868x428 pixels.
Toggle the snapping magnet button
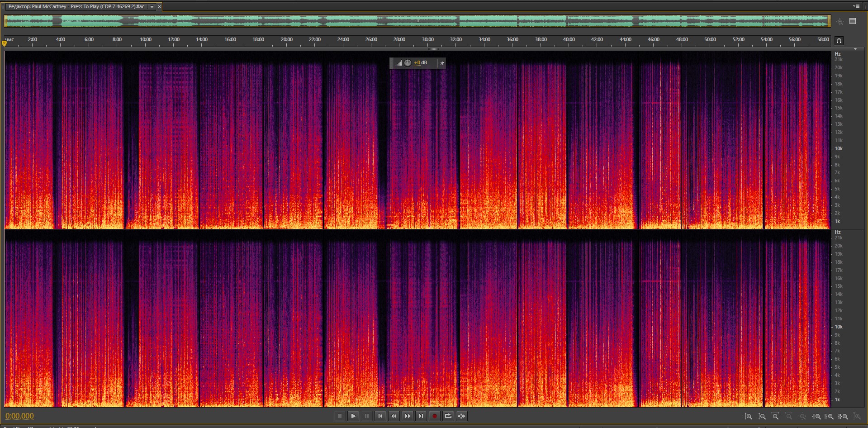pos(839,41)
